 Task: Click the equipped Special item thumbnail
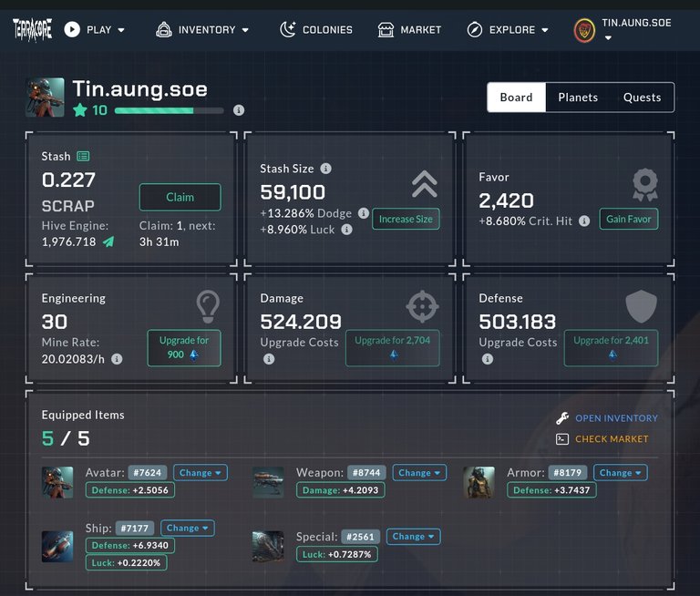coord(268,547)
